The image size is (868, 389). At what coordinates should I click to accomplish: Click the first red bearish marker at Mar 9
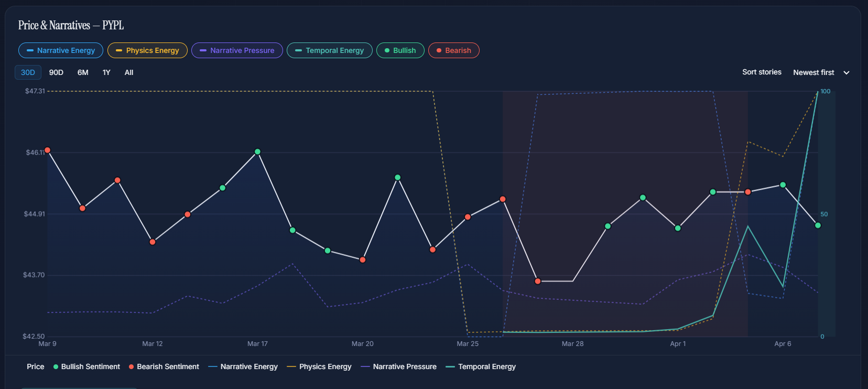coord(48,150)
